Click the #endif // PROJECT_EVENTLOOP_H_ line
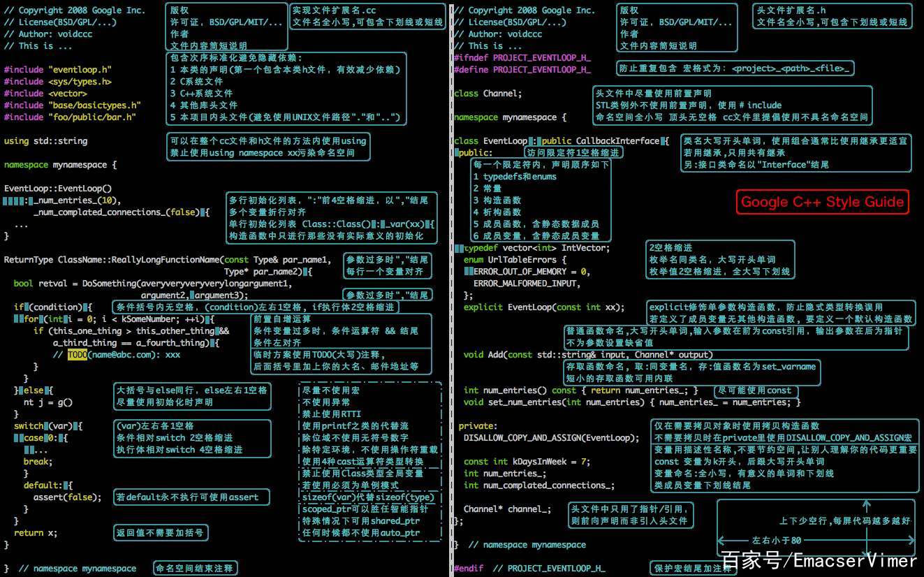The height and width of the screenshot is (577, 924). pos(529,569)
